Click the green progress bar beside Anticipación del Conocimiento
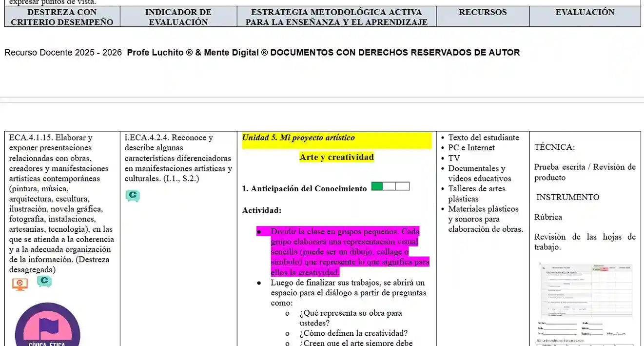644x346 pixels. pos(390,186)
